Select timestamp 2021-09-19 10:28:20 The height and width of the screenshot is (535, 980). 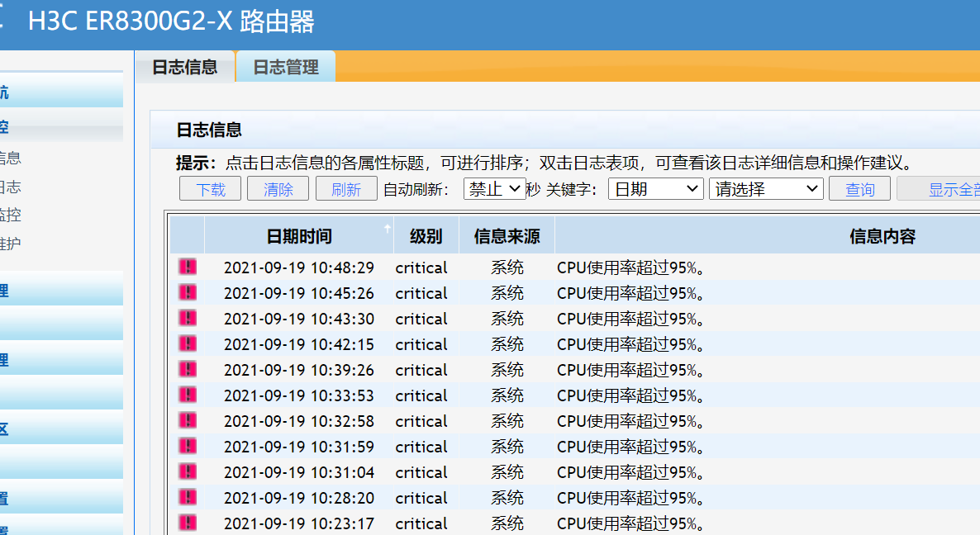point(299,498)
